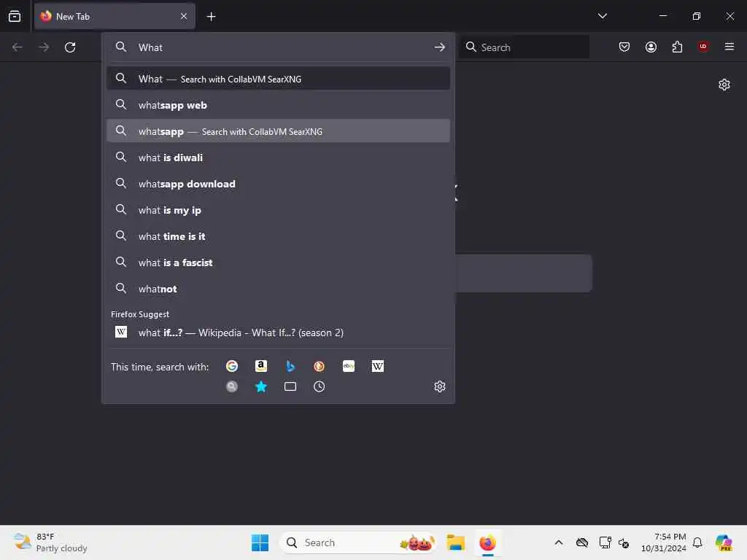Open search settings gear in dropdown
The height and width of the screenshot is (560, 747).
pyautogui.click(x=440, y=386)
